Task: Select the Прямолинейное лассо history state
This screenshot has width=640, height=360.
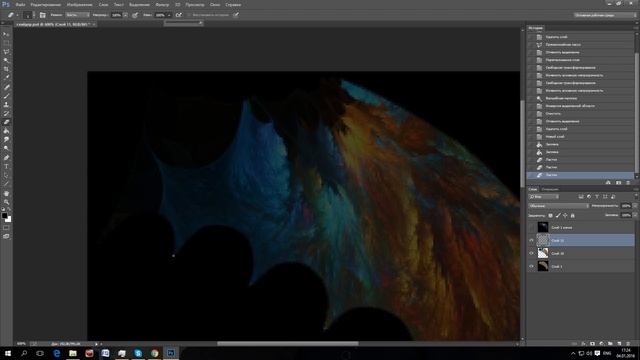Action: [580, 44]
